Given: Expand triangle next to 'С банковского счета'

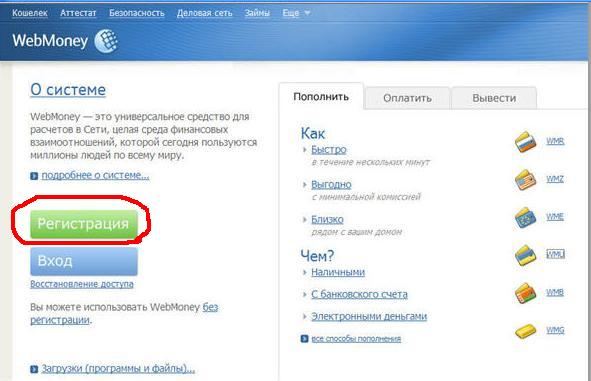Looking at the screenshot, I should 305,294.
